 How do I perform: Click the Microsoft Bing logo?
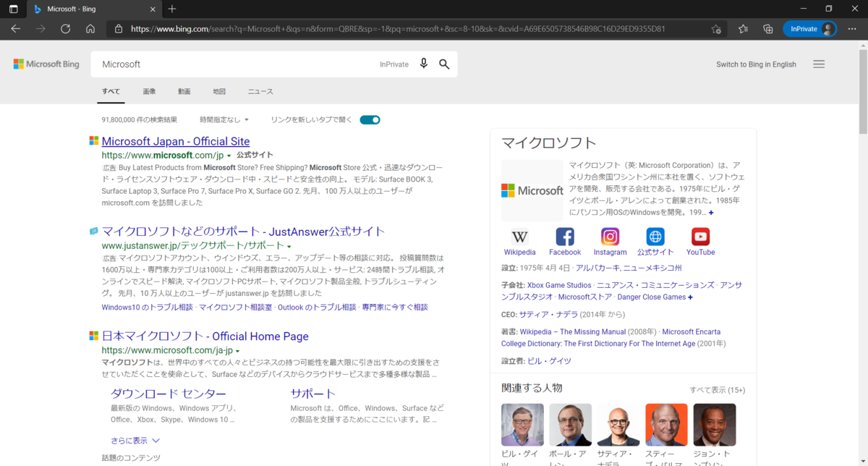(x=46, y=64)
